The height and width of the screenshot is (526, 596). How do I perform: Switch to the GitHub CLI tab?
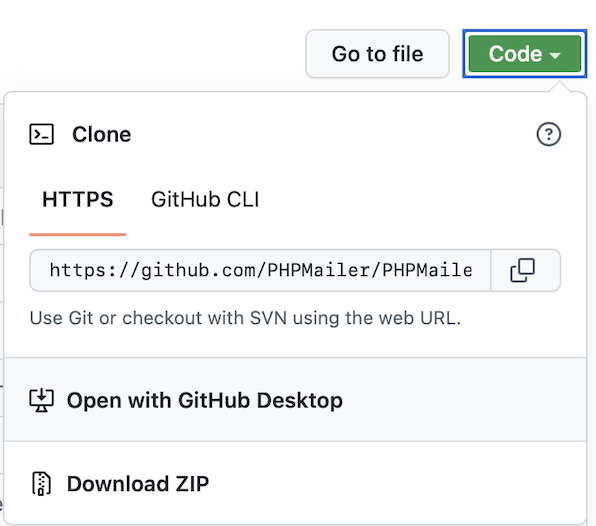coord(205,200)
